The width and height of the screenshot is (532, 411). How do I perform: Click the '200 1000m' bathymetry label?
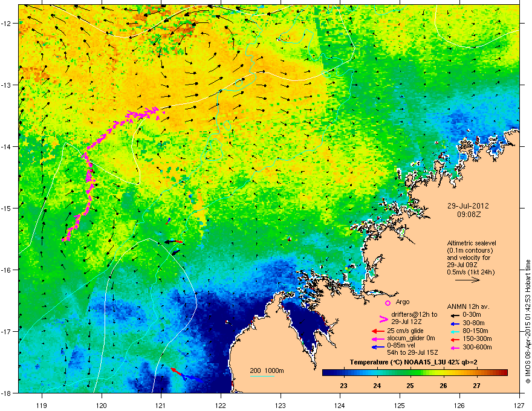[x=267, y=371]
